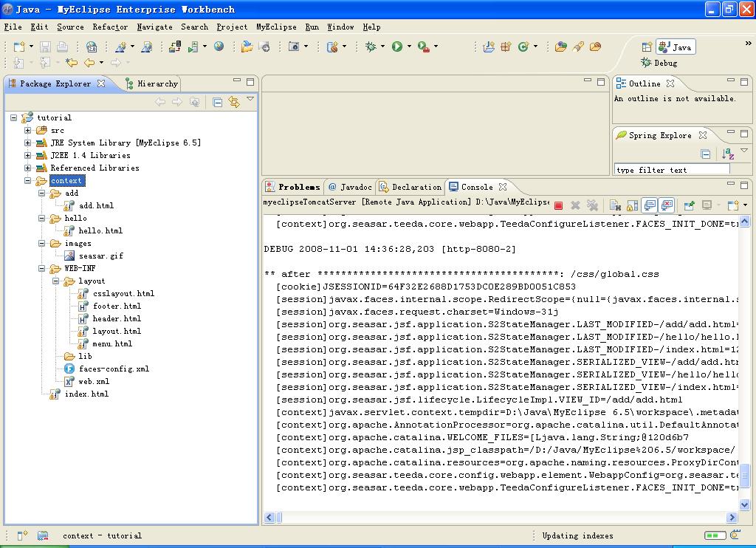Maximize the Console view panel
This screenshot has height=548, width=756.
pyautogui.click(x=744, y=185)
